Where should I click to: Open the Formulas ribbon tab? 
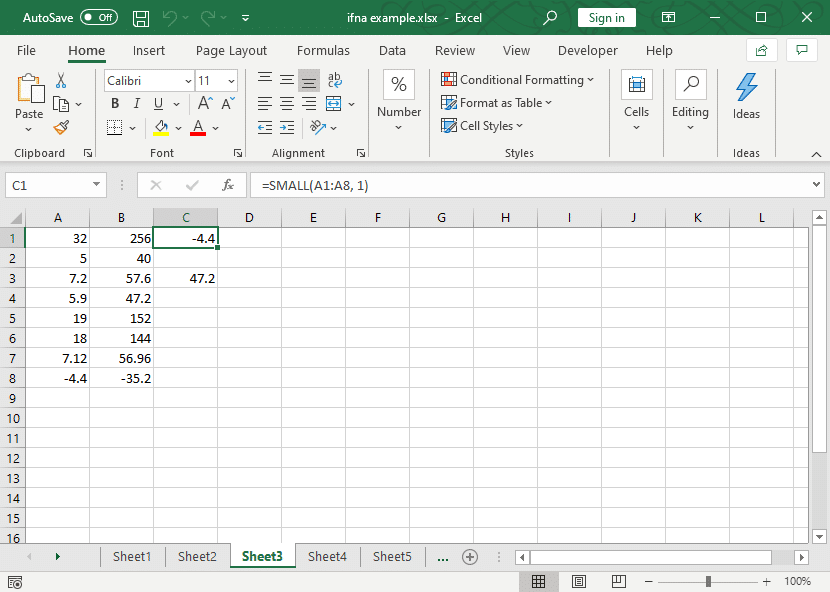pyautogui.click(x=323, y=51)
